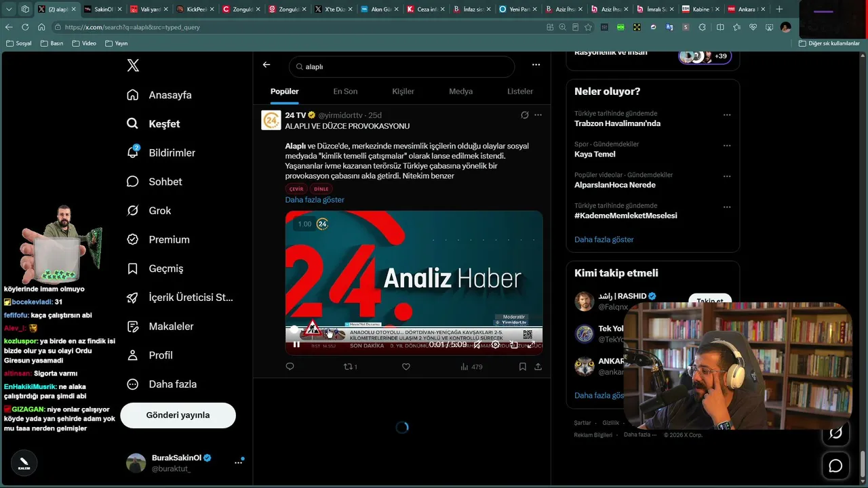Open Sohbet messages
The width and height of the screenshot is (868, 488).
click(154, 182)
